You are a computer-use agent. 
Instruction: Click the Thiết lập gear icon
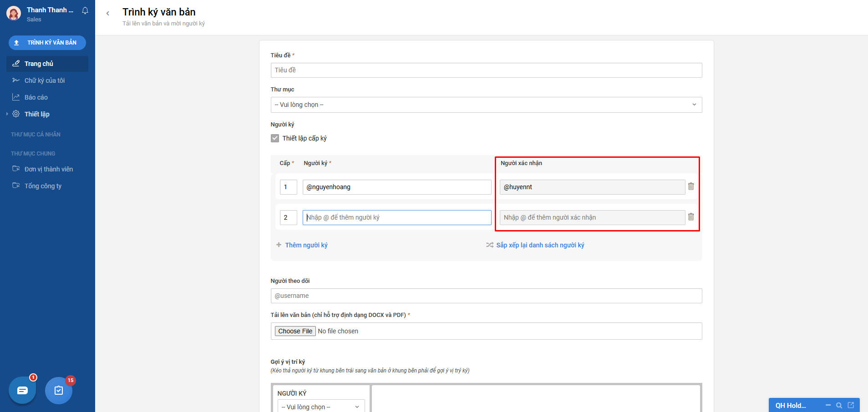click(16, 114)
